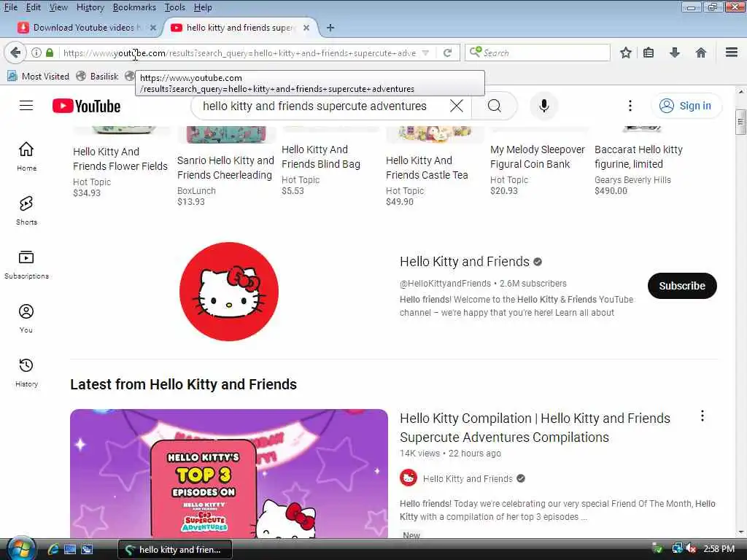
Task: Close the Download Youtube videos tab
Action: (x=153, y=28)
